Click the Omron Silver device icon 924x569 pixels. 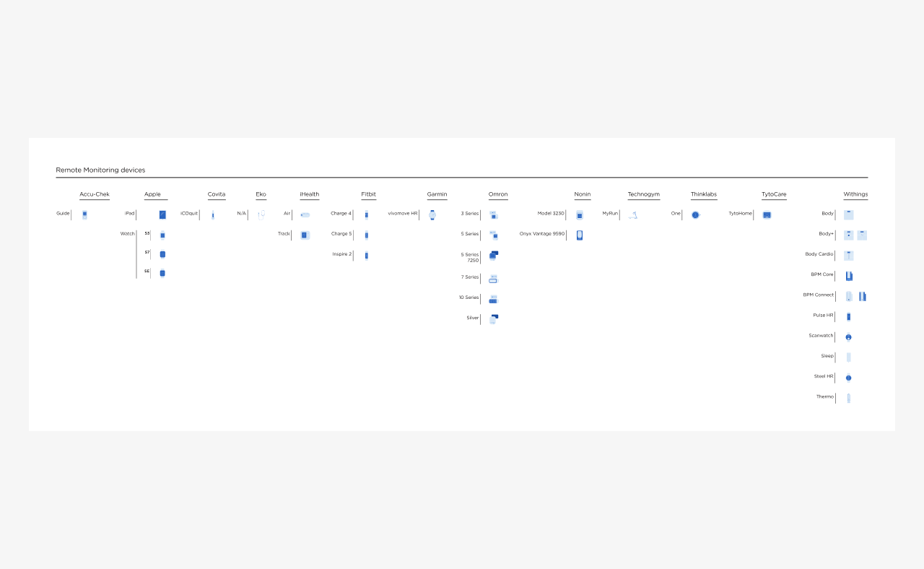pyautogui.click(x=494, y=318)
